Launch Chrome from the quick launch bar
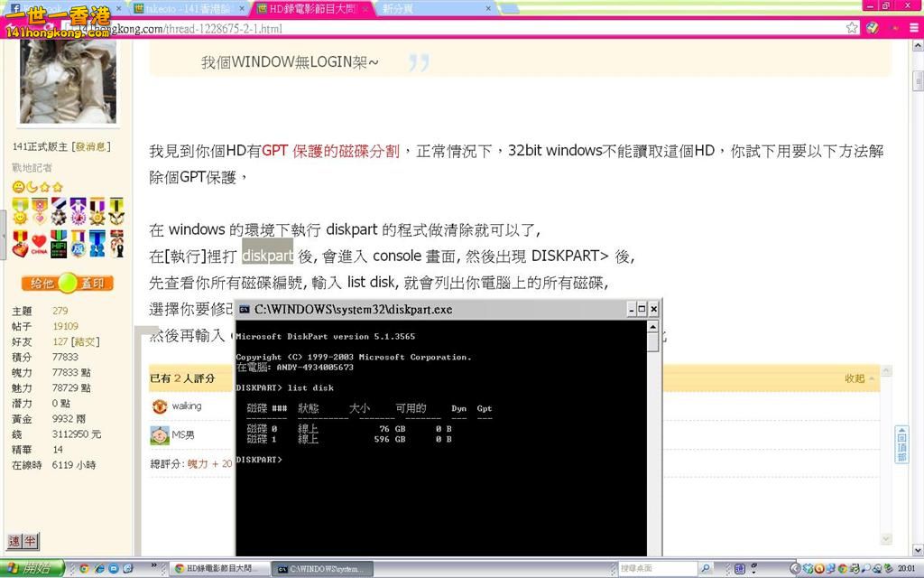 84,568
